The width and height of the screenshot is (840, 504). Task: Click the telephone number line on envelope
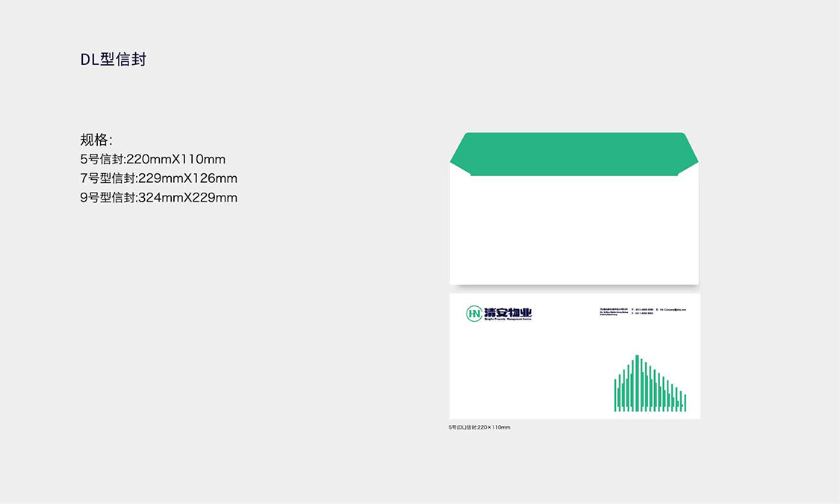click(x=643, y=309)
